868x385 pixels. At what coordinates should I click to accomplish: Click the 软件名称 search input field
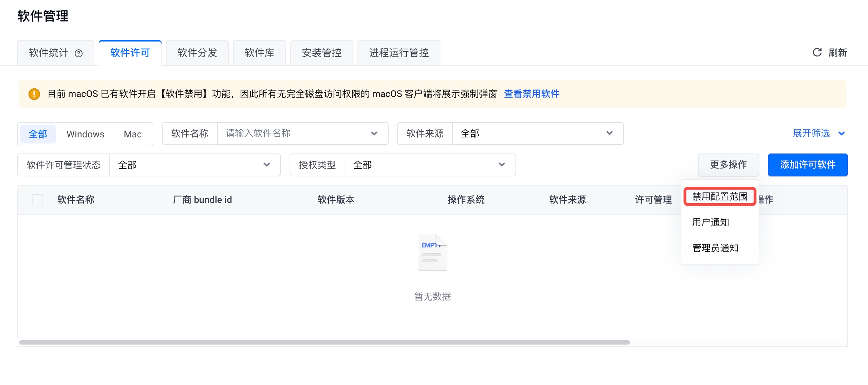coord(297,133)
